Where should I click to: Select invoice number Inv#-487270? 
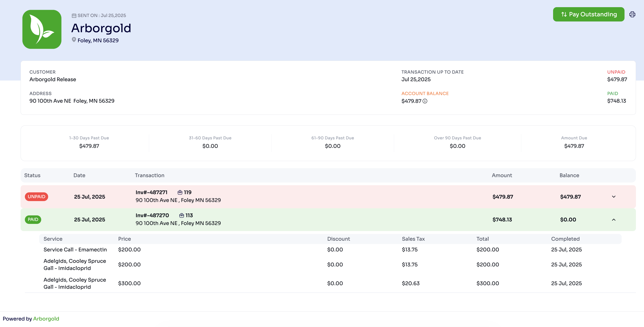(152, 215)
